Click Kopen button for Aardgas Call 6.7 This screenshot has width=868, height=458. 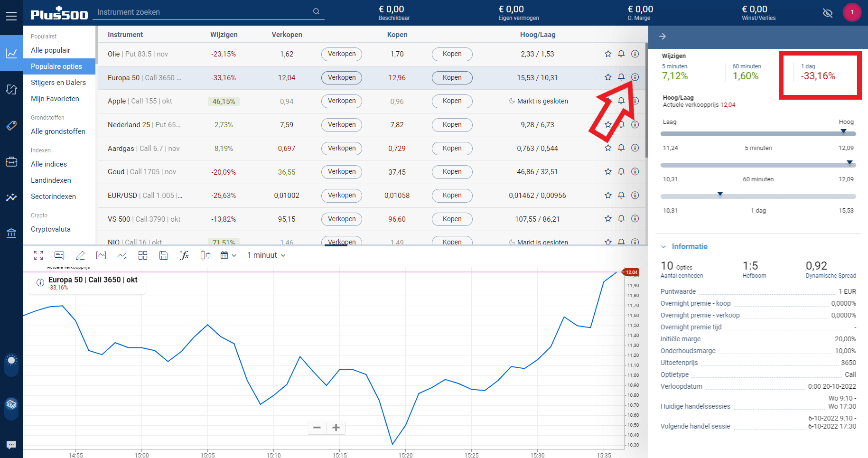pos(452,148)
